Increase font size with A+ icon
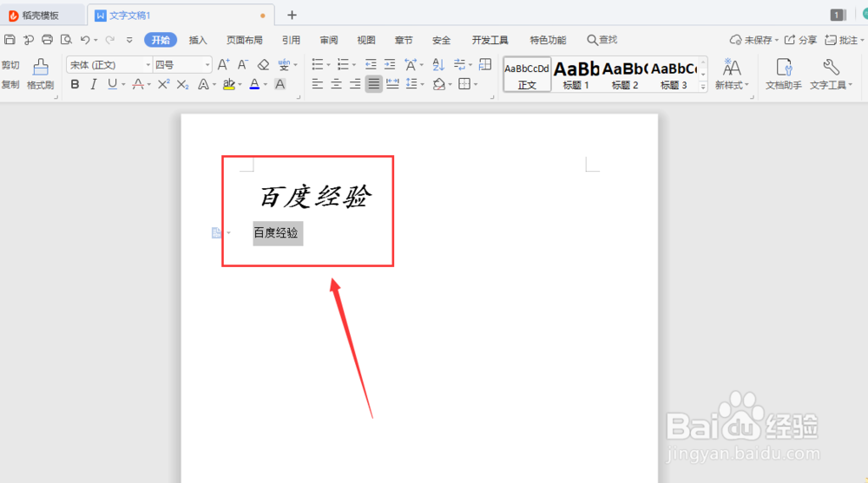868x483 pixels. (x=223, y=65)
